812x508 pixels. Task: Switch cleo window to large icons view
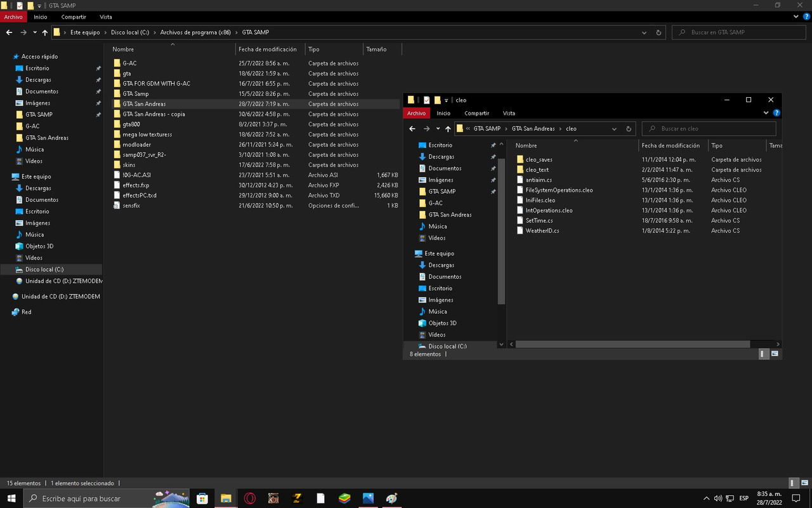tap(775, 354)
